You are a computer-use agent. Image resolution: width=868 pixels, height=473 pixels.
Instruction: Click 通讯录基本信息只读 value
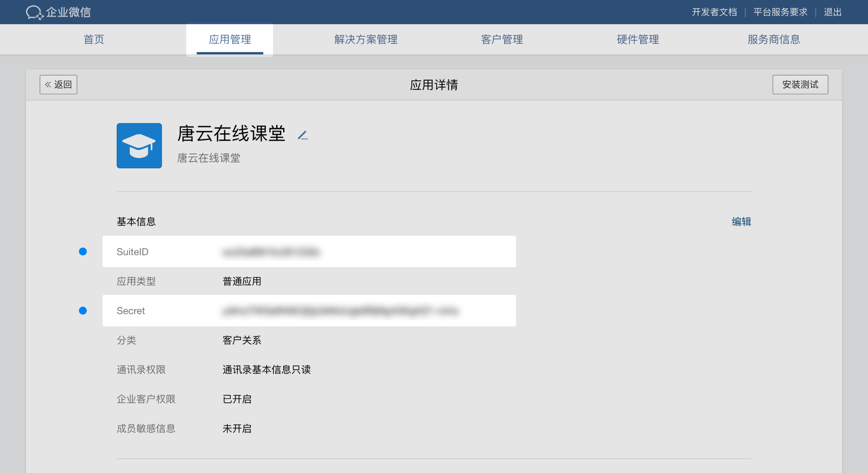coord(267,369)
